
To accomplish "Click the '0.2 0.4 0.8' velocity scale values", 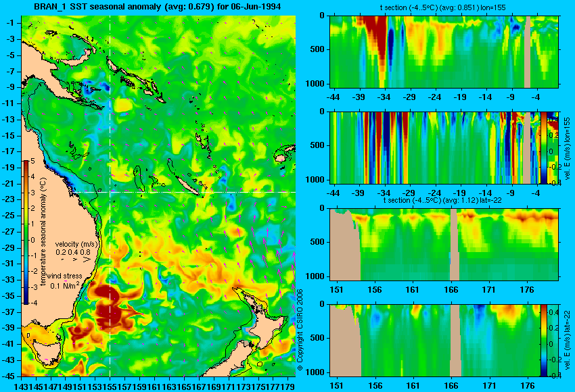I will (73, 252).
